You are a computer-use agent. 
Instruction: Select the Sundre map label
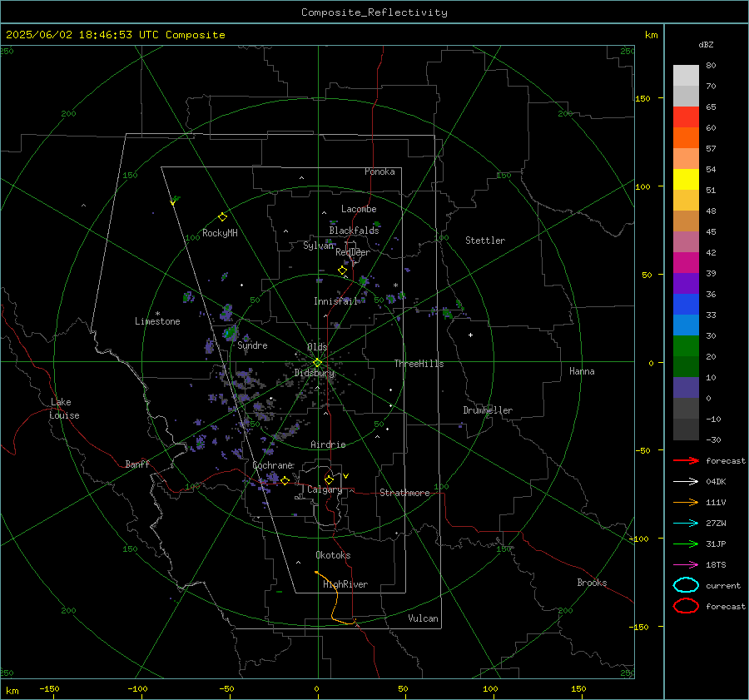[252, 345]
